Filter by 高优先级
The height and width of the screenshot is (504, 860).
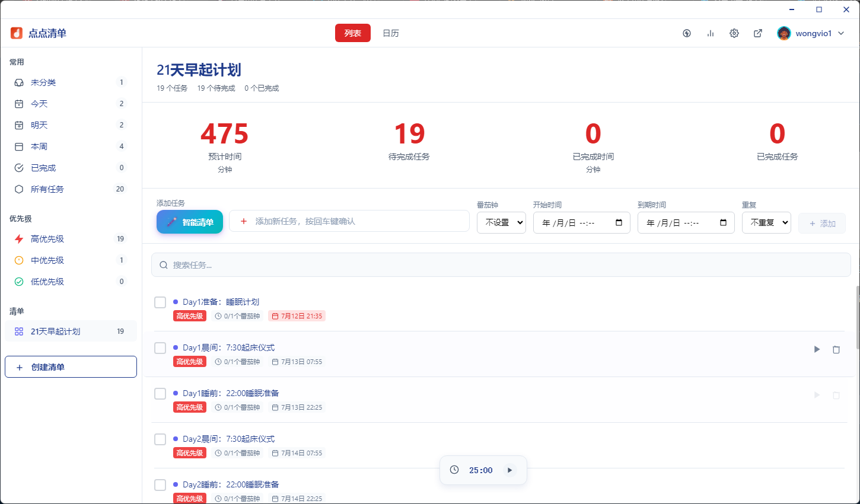[71, 239]
